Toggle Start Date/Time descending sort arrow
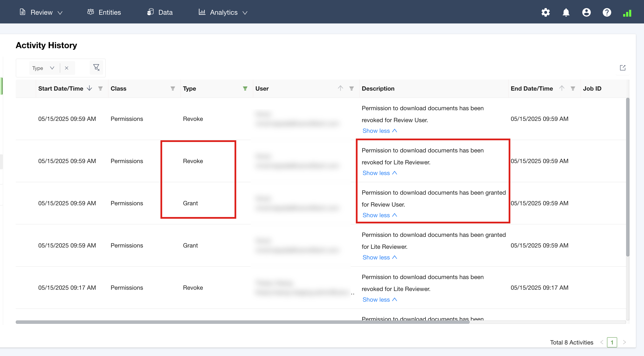This screenshot has width=644, height=356. pyautogui.click(x=90, y=88)
